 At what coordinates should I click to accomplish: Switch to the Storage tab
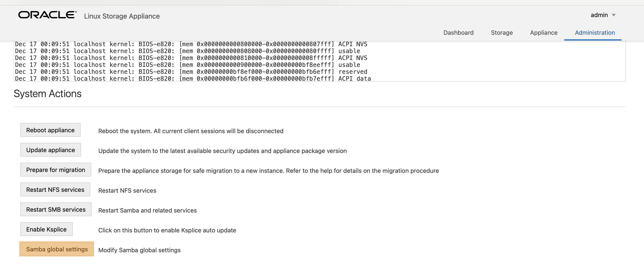point(502,33)
